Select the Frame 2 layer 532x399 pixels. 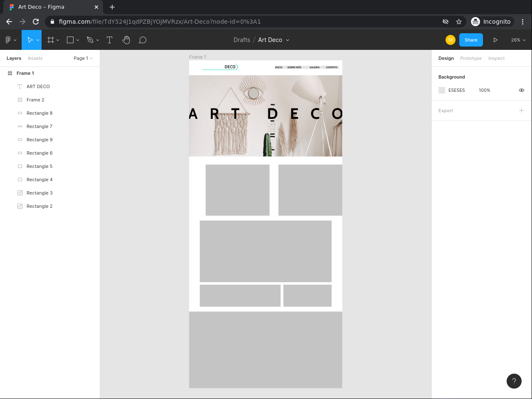coord(50,100)
